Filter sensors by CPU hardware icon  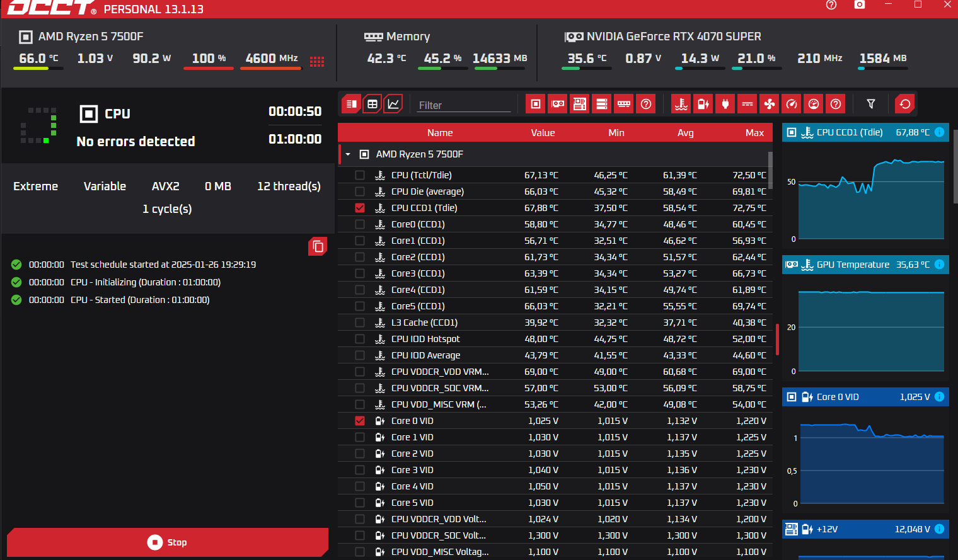coord(536,104)
